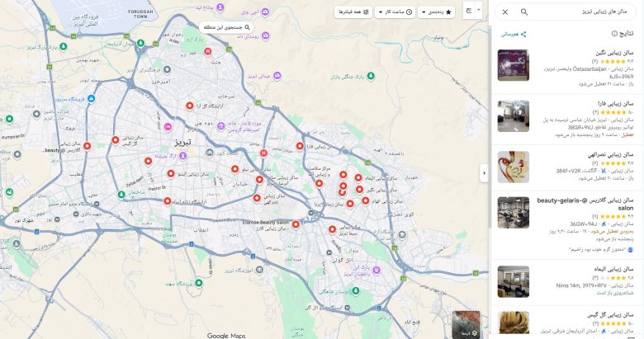Click inside the search text field
The image size is (644, 339).
[x=580, y=12]
